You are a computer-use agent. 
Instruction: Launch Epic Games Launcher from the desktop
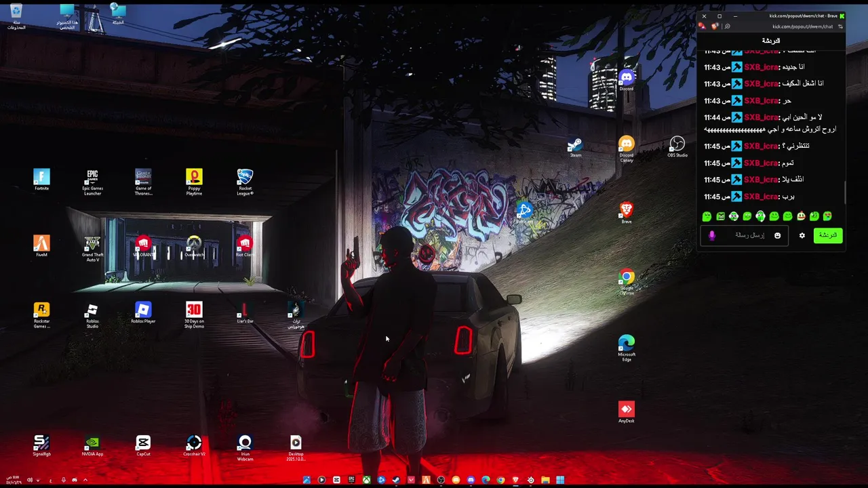point(92,182)
